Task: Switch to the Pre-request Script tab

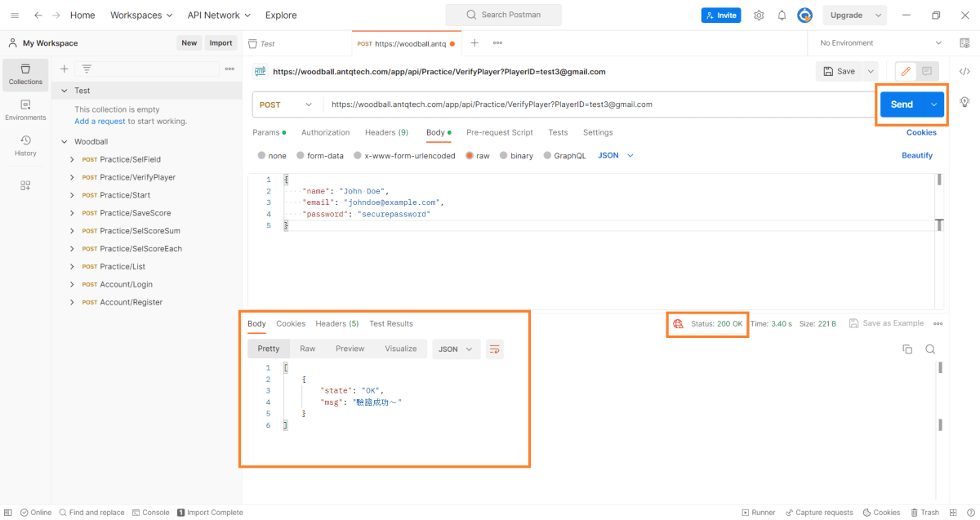Action: pos(500,132)
